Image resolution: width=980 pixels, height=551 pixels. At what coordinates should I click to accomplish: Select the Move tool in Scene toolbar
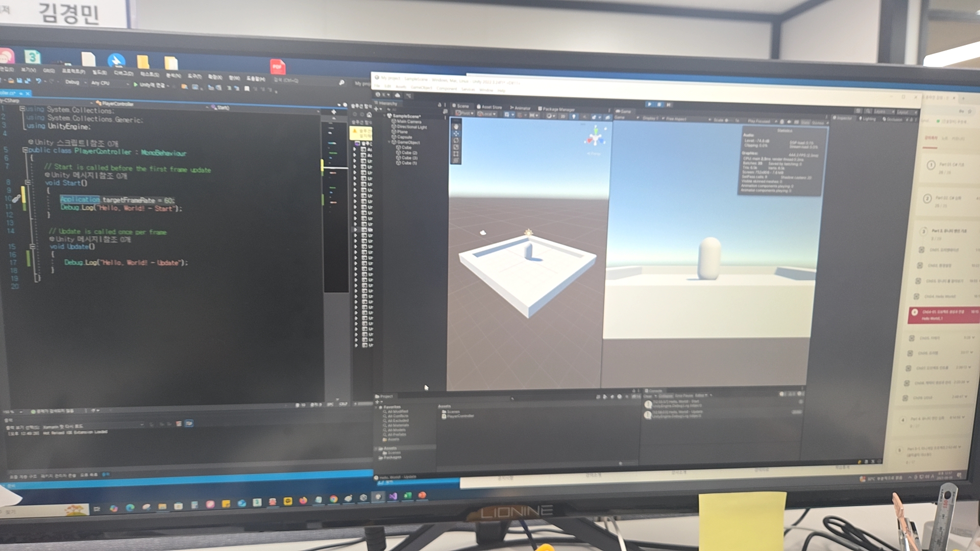[x=456, y=133]
